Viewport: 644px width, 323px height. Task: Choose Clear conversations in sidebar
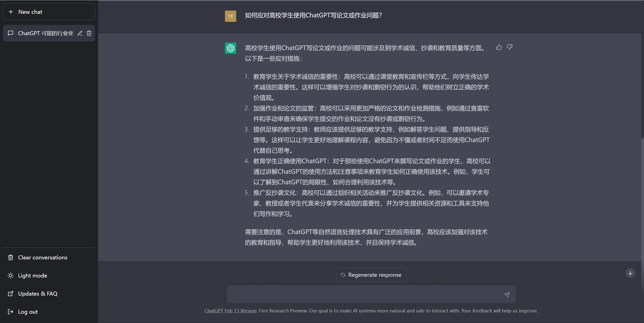(x=49, y=257)
